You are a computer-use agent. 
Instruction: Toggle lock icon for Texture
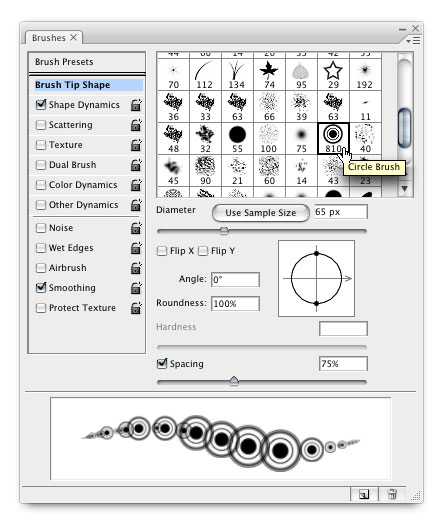(x=136, y=145)
